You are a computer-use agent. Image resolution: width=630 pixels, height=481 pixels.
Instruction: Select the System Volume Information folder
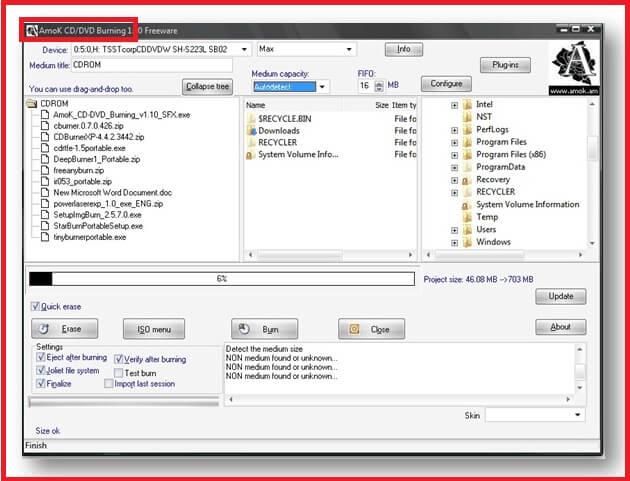click(x=527, y=204)
